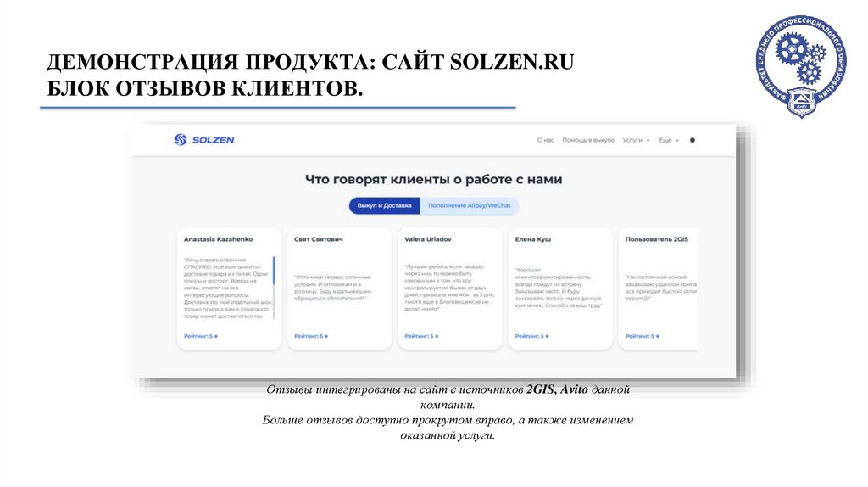Click the Свят Святович review text

[332, 288]
